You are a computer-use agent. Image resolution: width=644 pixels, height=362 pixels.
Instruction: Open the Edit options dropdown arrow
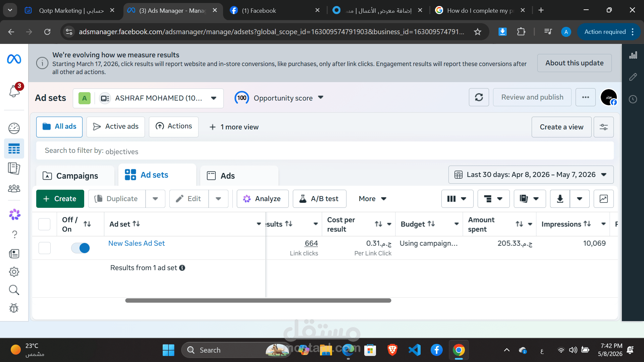[218, 199]
